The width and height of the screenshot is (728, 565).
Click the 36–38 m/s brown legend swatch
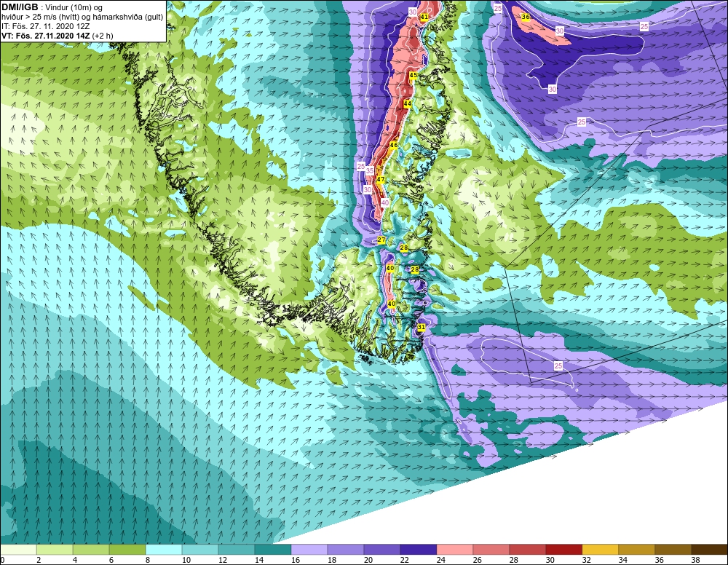(673, 550)
